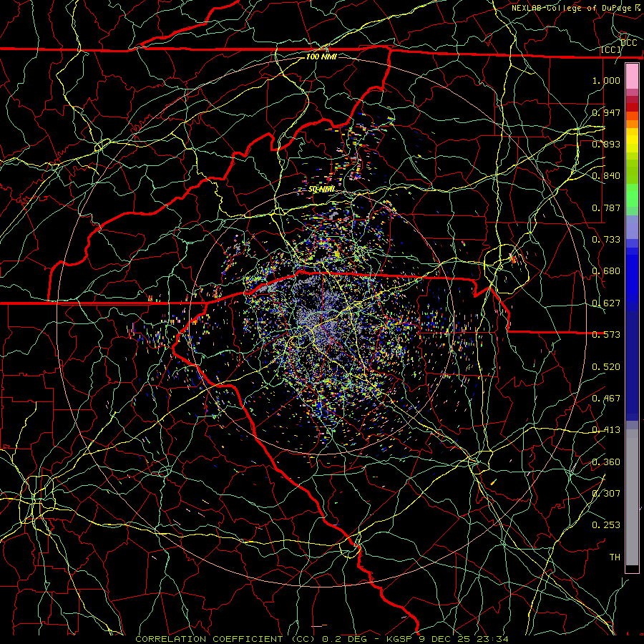644x644 pixels.
Task: Click the 100 NMI range ring label
Action: tap(321, 57)
